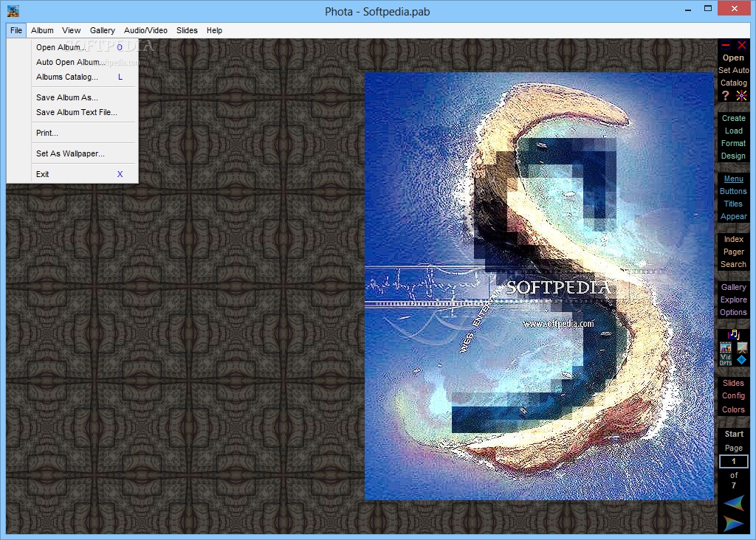Click Options in the side panel
Image resolution: width=756 pixels, height=540 pixels.
pos(733,312)
